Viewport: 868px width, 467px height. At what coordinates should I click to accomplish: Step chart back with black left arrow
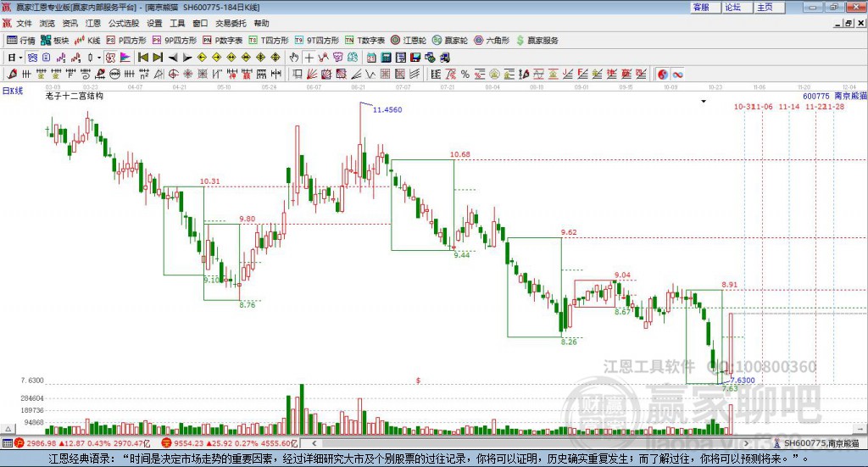[173, 58]
